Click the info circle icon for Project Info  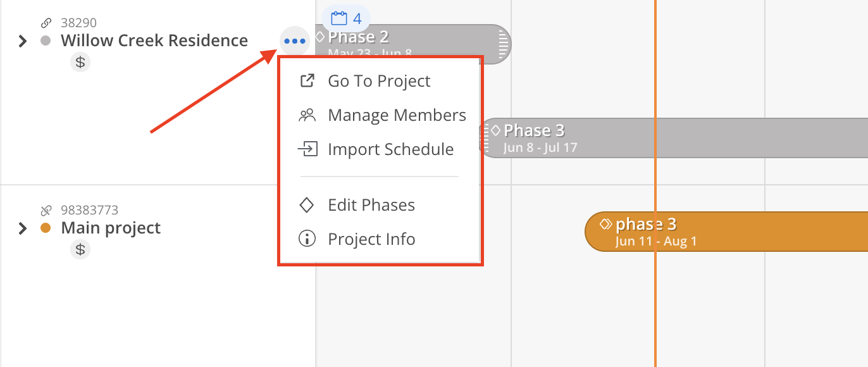point(307,239)
